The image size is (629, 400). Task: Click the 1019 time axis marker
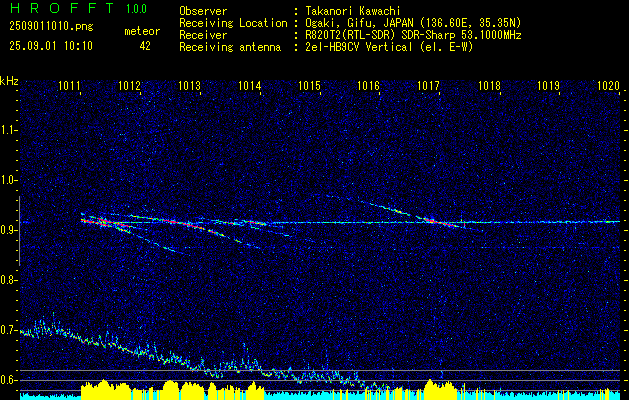point(548,85)
